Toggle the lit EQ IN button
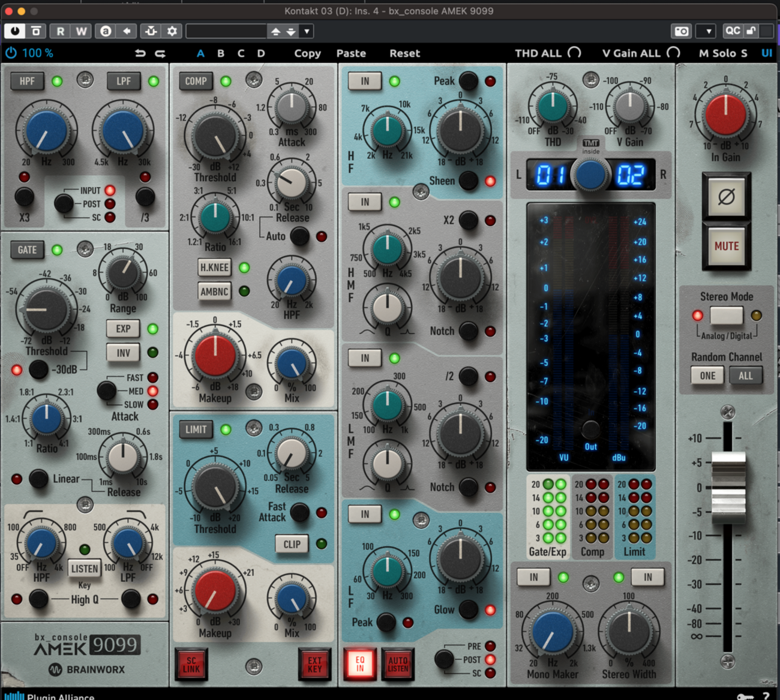 (x=360, y=664)
